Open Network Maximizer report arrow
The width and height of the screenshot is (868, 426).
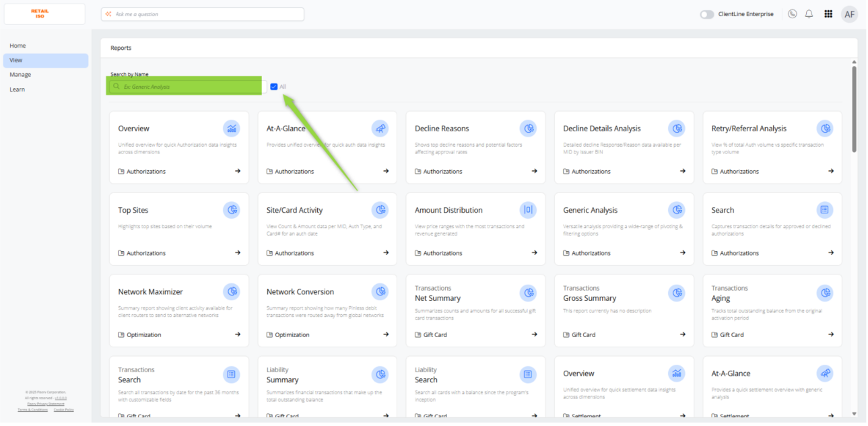point(238,334)
